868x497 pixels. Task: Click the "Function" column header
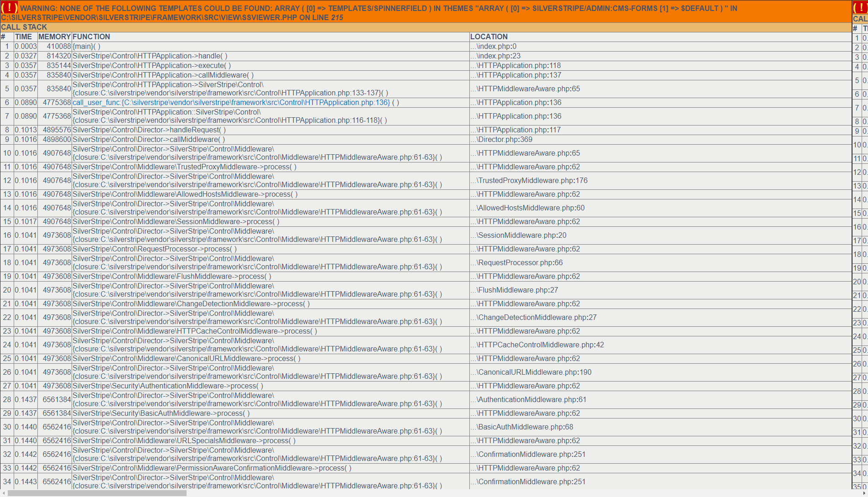pyautogui.click(x=91, y=37)
